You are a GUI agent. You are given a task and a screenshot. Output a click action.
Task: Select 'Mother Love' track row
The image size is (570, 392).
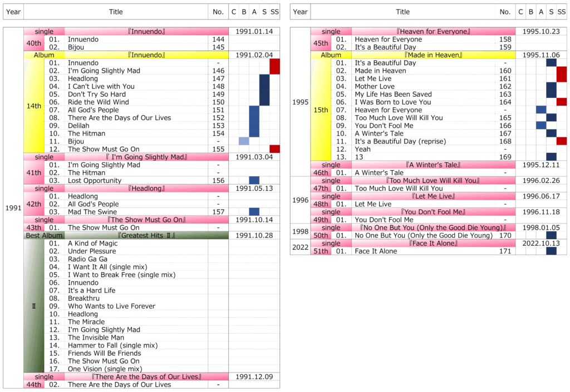point(414,86)
